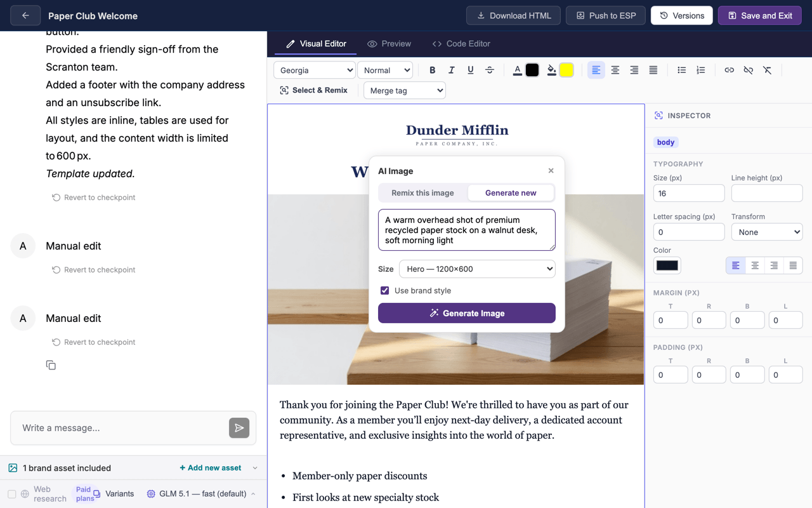Switch to Code Editor tab
The image size is (812, 508).
coord(461,44)
